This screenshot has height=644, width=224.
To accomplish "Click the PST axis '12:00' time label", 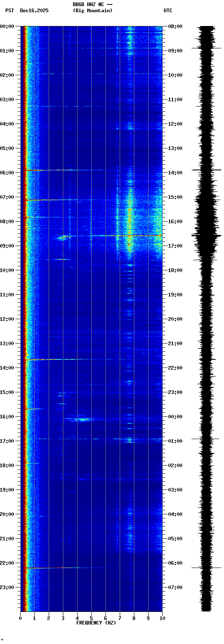I will coord(7,319).
